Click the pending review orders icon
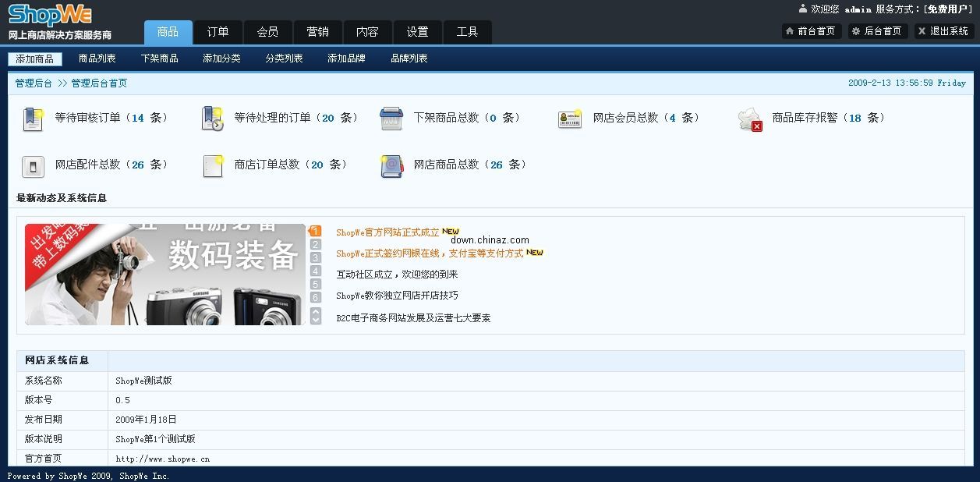Viewport: 980px width, 482px height. 33,119
